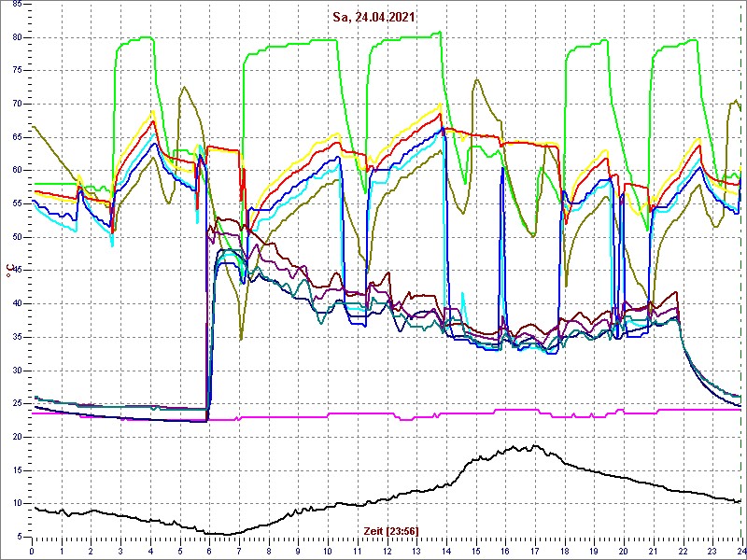Select the 75 tick label on temperature axis
747x560 pixels.
click(17, 71)
